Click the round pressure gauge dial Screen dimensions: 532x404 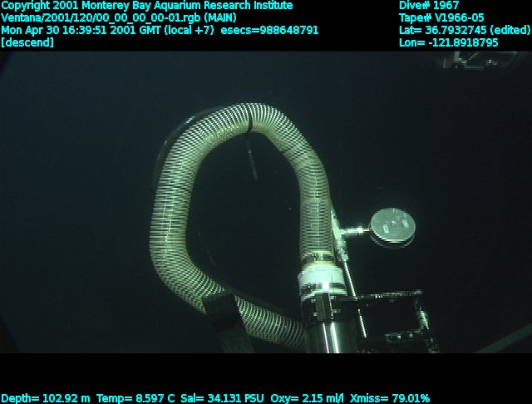tap(392, 225)
